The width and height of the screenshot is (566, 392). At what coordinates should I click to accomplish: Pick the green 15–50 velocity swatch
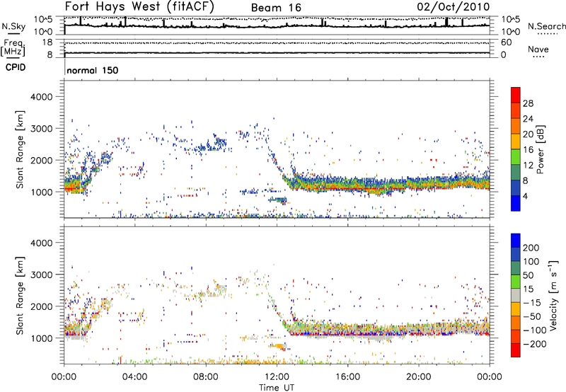516,282
